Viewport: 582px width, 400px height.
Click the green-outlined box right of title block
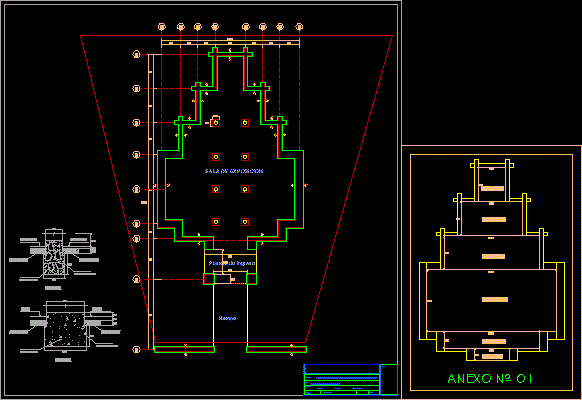click(389, 380)
